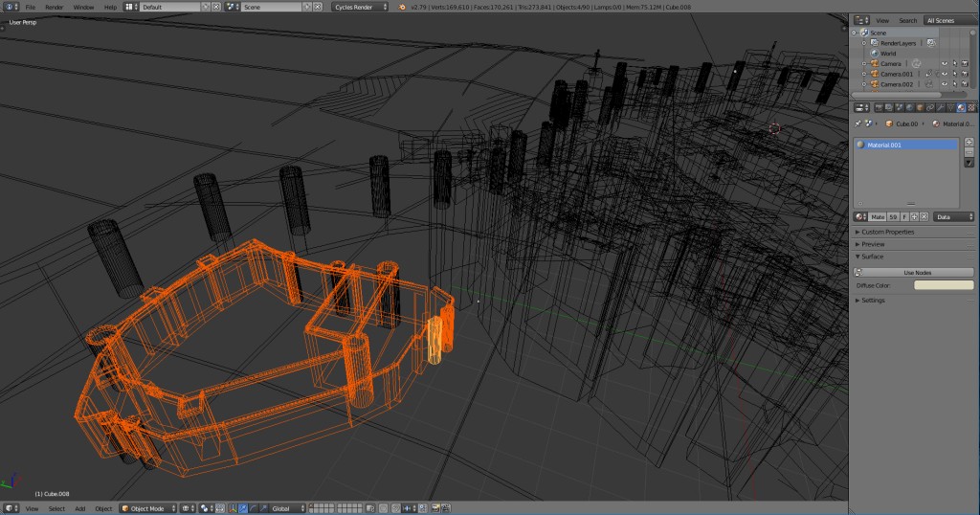
Task: Switch to the World properties tab icon
Action: 908,108
